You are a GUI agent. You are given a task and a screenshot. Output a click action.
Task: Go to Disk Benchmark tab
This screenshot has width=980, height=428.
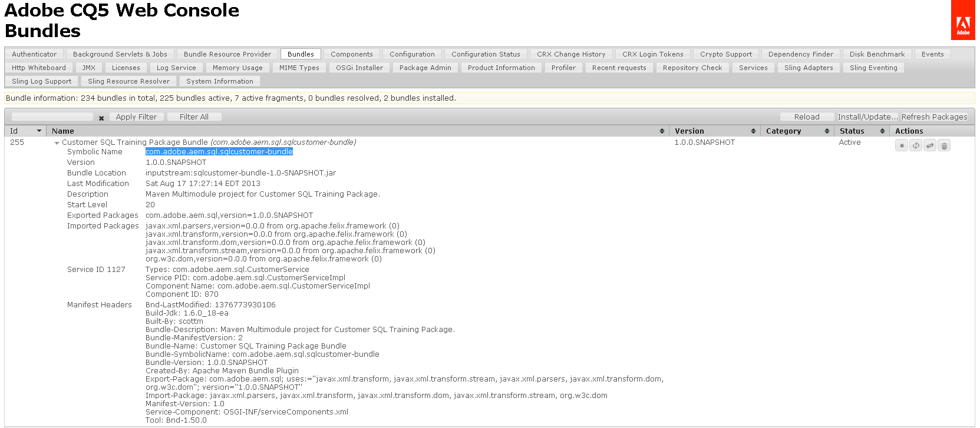877,54
